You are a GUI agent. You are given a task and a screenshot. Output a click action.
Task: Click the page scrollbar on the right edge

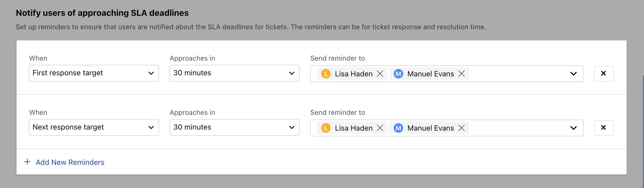[x=643, y=132]
